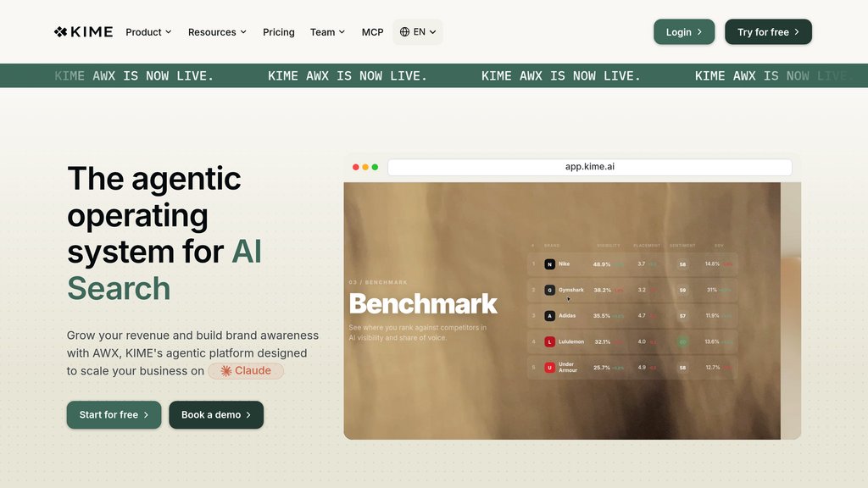This screenshot has width=868, height=488.
Task: Click the Try for free button
Action: click(x=768, y=32)
